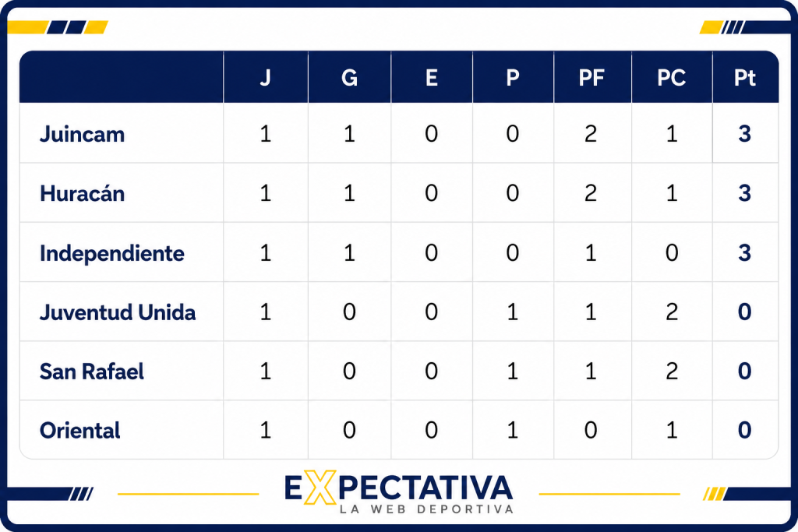
Task: Click La Web Deportiva tagline text
Action: 426,509
